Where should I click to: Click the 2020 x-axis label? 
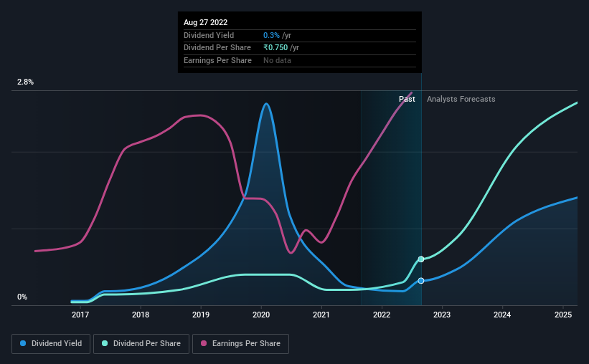(x=261, y=315)
